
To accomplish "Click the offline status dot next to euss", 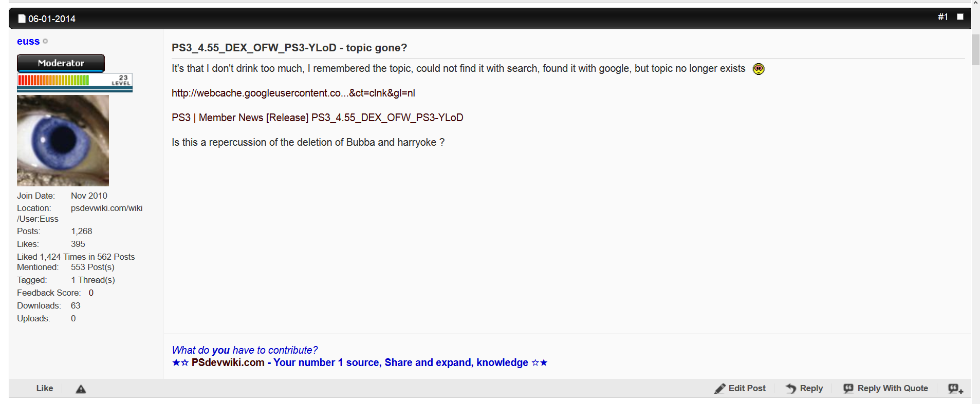I will pos(45,41).
